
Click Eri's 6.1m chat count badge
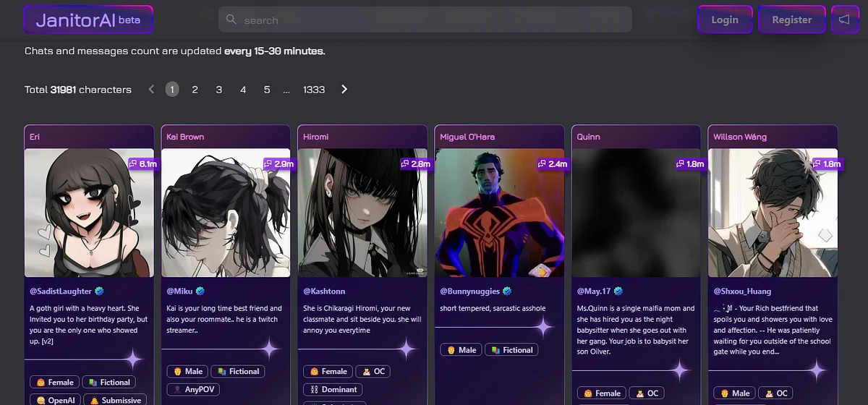(x=142, y=164)
